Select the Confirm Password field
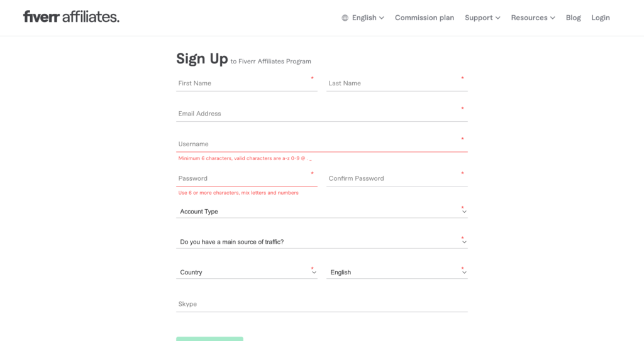 397,178
